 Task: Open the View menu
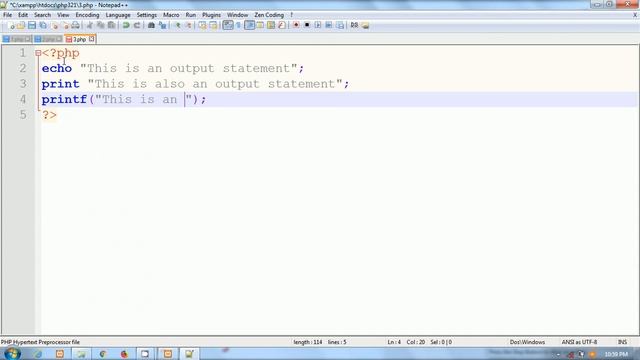(63, 15)
